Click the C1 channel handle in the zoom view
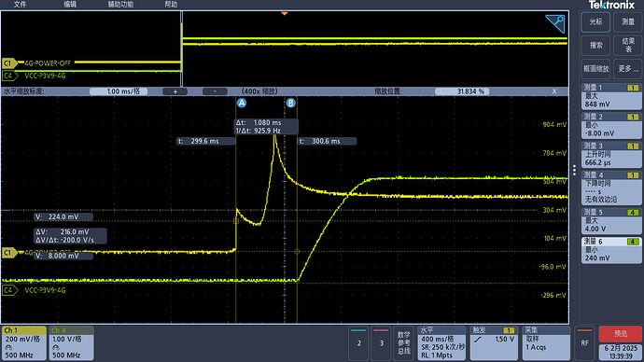 pyautogui.click(x=9, y=253)
